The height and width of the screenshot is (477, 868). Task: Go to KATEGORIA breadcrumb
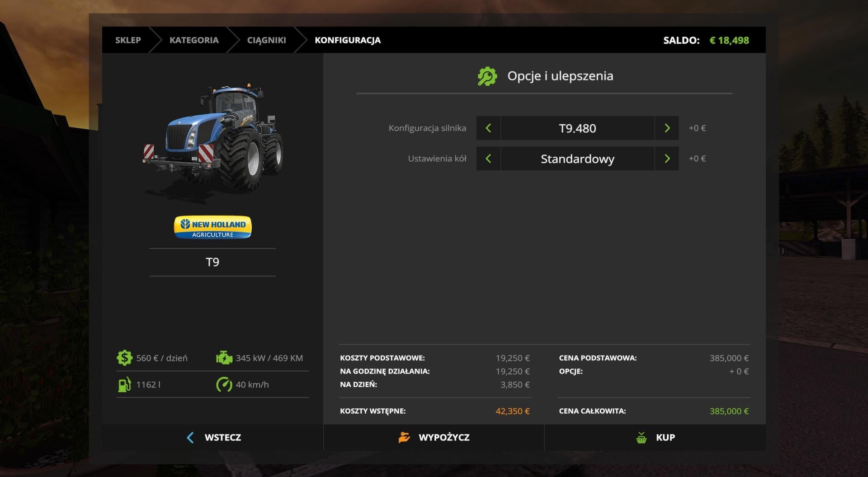[194, 40]
